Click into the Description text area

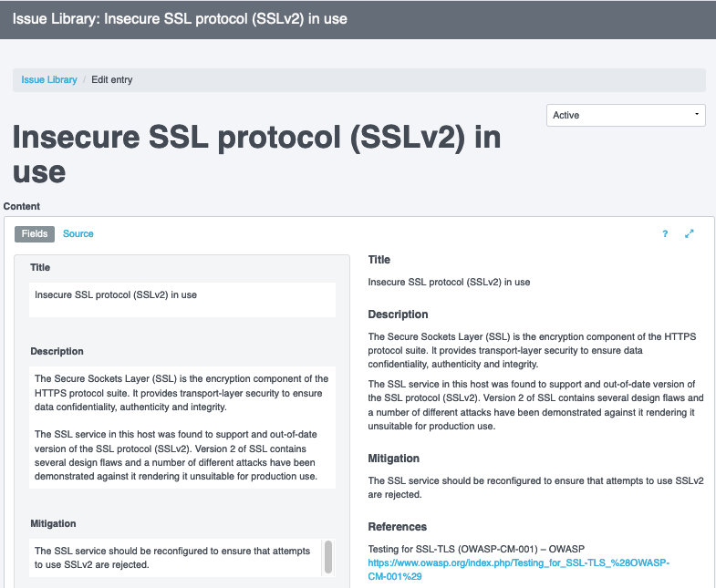(x=182, y=428)
